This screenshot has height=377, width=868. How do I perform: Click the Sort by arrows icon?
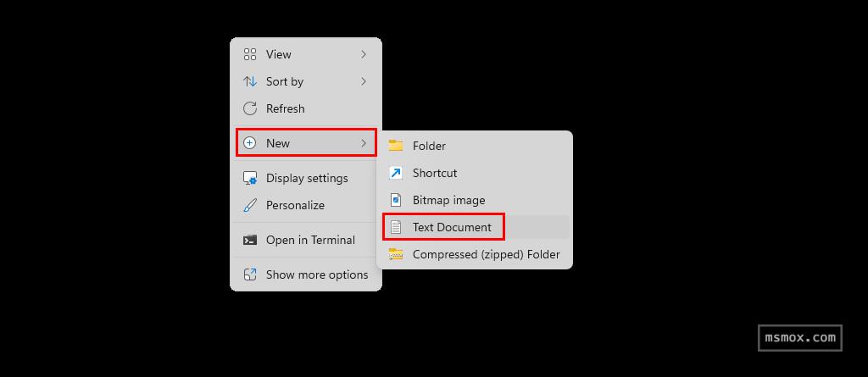pyautogui.click(x=250, y=81)
